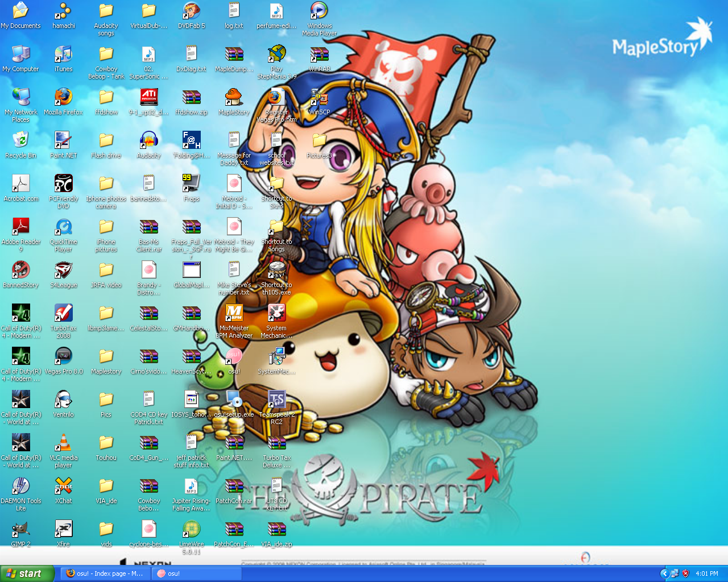
Task: Click the 4:01 PM taskbar clock
Action: coord(706,573)
